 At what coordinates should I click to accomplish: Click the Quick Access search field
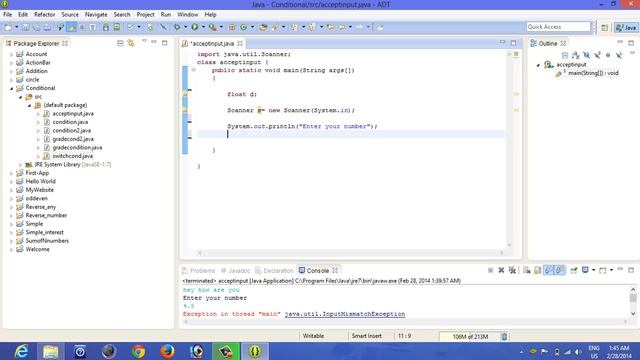558,27
